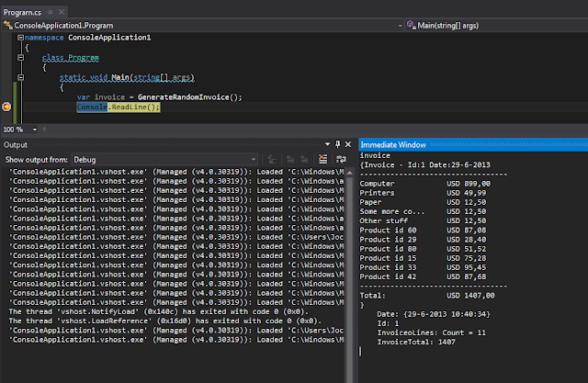Click the Output panel vertical scrollbar track
This screenshot has height=383, width=588.
click(349, 281)
